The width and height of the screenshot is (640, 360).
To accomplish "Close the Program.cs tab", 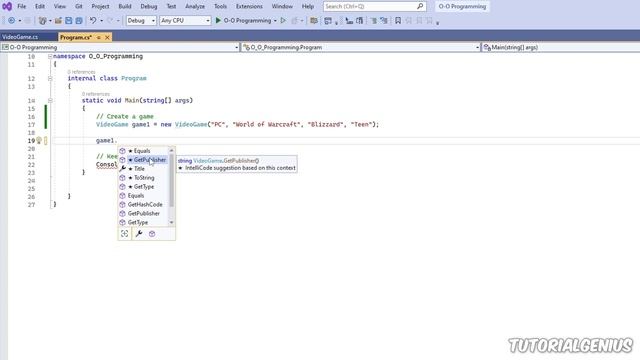I will click(x=107, y=37).
